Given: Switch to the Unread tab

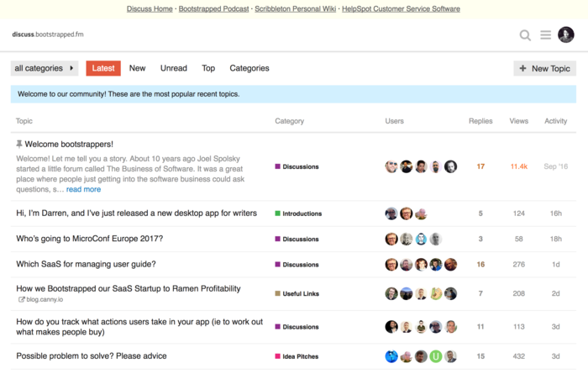Looking at the screenshot, I should (x=173, y=68).
